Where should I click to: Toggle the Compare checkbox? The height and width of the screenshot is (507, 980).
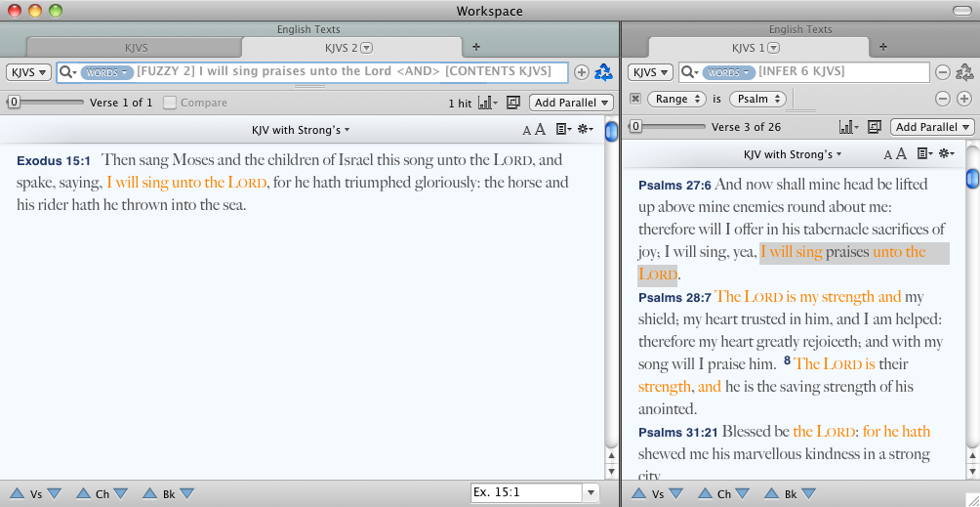(170, 103)
